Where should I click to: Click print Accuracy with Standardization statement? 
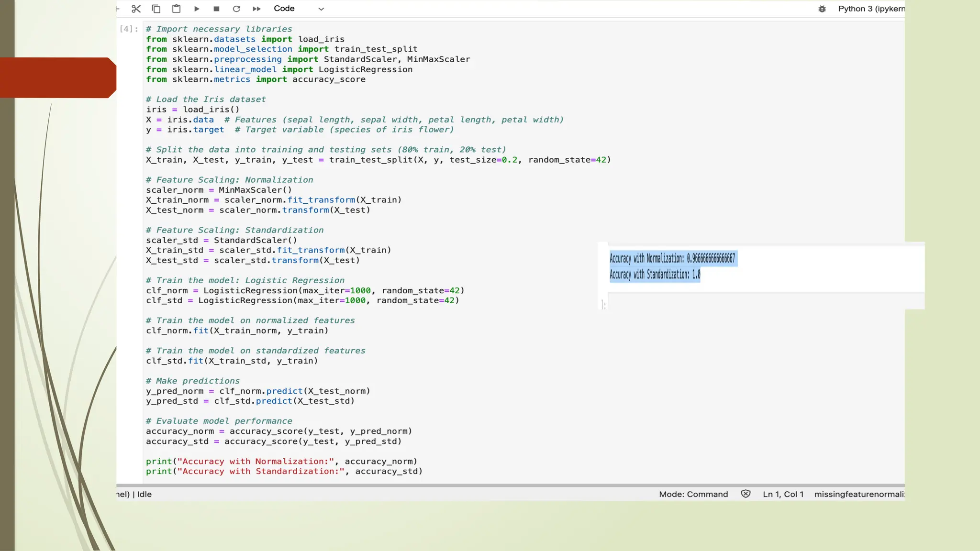pos(284,472)
